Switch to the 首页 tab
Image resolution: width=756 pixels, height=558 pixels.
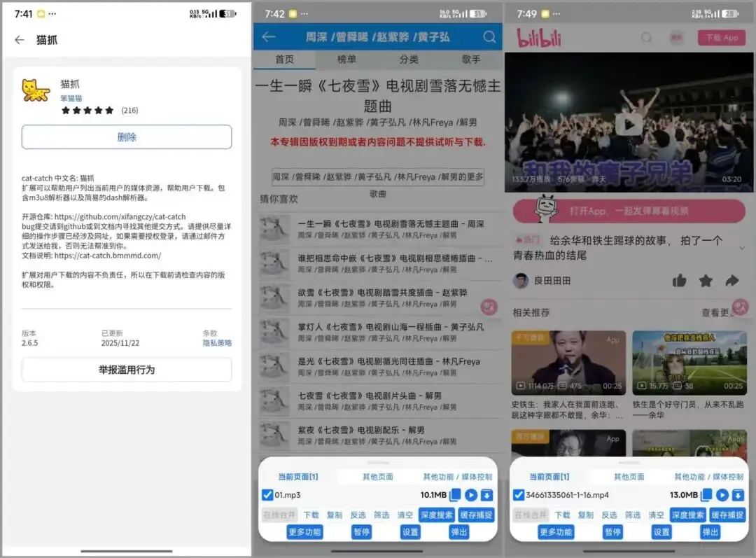(284, 60)
